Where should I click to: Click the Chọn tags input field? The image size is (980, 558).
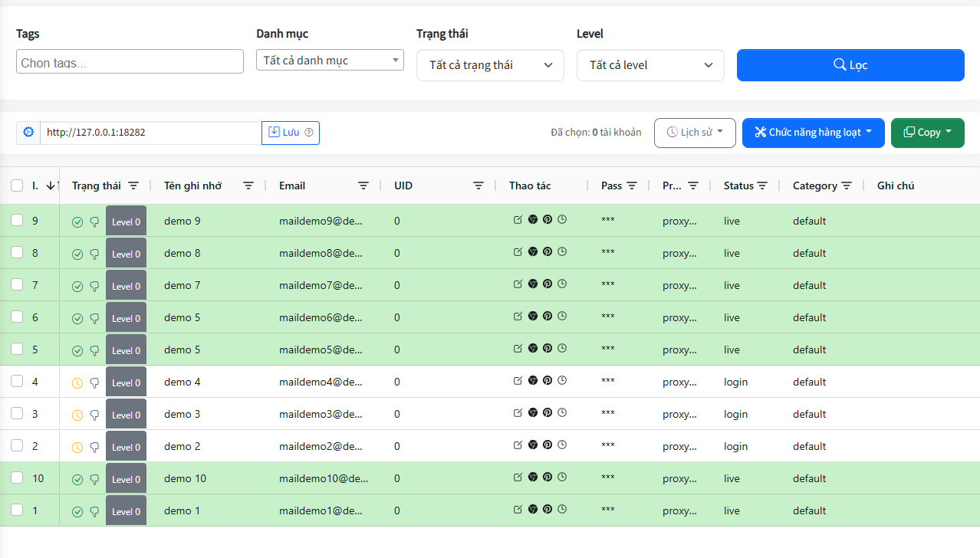click(x=130, y=62)
